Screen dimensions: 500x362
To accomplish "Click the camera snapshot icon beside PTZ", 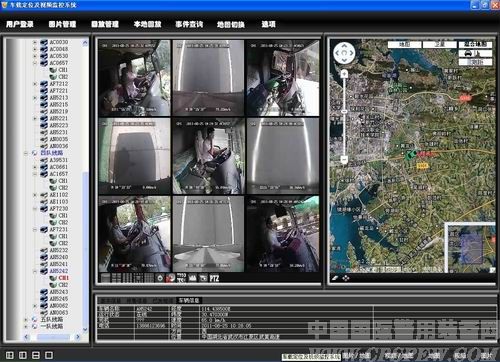I will (x=203, y=278).
